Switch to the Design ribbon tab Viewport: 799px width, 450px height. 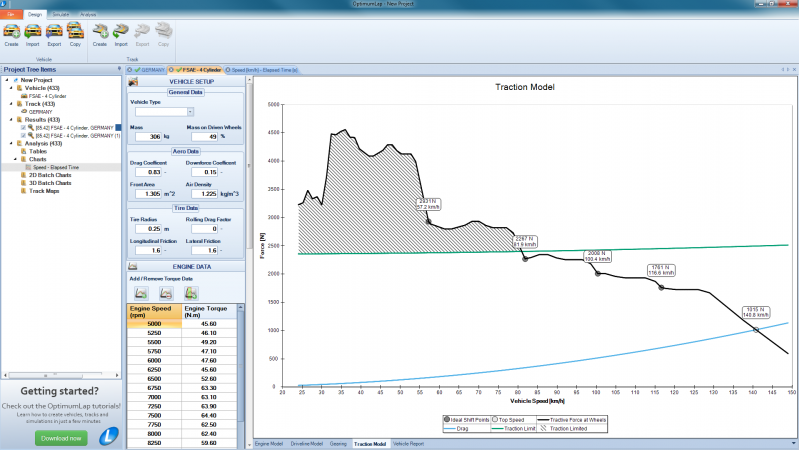pos(35,14)
